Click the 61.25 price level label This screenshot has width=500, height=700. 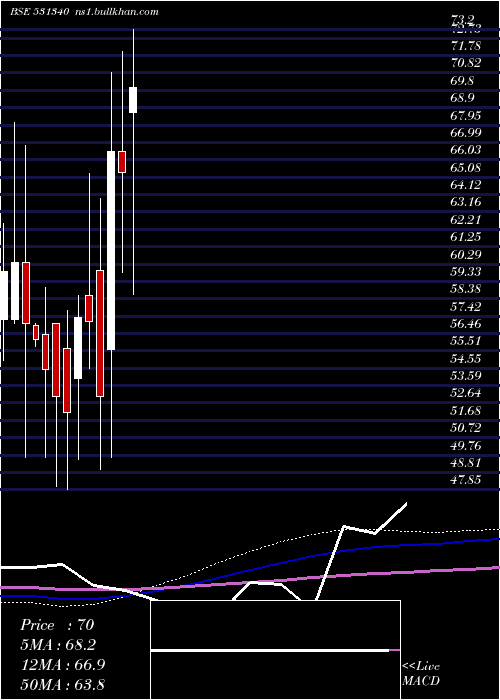[466, 237]
